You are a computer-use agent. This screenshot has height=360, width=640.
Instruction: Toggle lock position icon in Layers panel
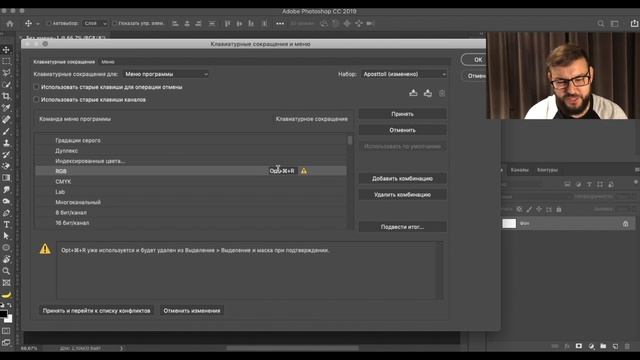point(539,209)
